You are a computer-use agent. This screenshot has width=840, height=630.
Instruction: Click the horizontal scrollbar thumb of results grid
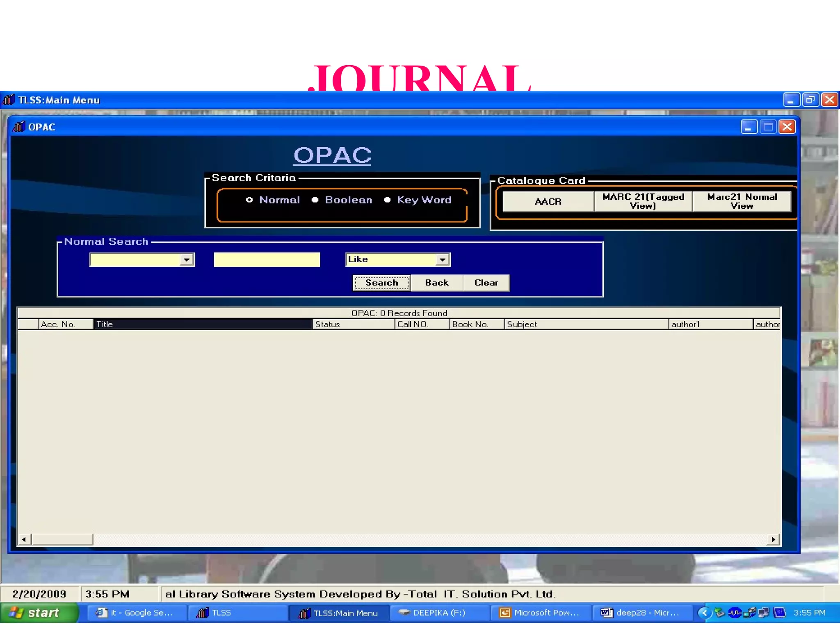tap(62, 539)
